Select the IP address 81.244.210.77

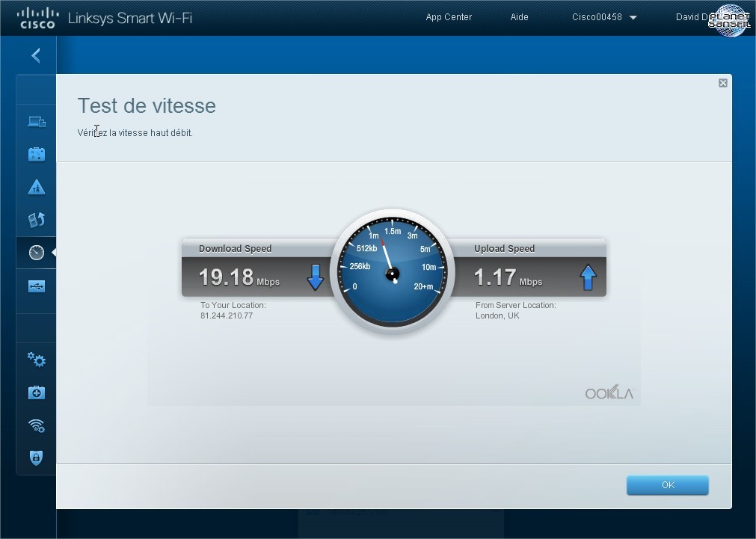pos(227,315)
